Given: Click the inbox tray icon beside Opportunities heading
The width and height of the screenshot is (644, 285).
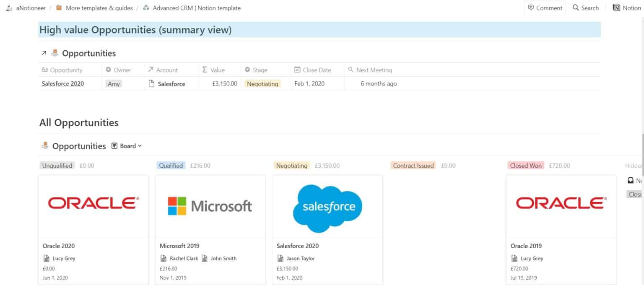Looking at the screenshot, I should [x=55, y=53].
